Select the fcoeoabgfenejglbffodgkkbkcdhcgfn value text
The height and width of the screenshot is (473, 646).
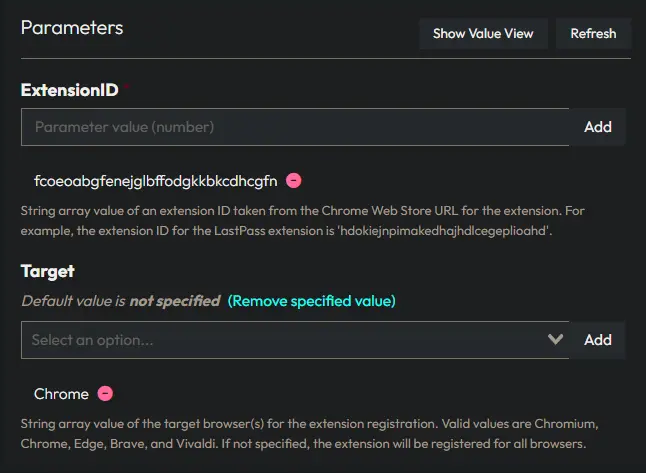coord(155,181)
